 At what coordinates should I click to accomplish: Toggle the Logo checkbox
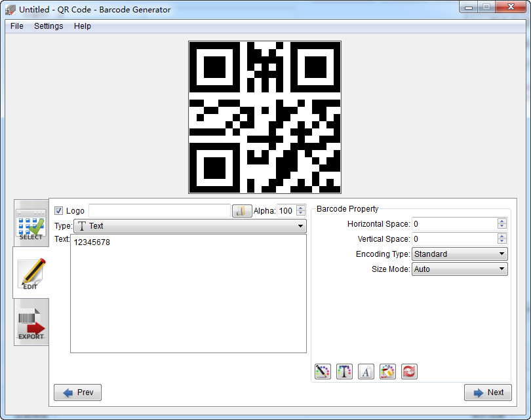click(58, 210)
